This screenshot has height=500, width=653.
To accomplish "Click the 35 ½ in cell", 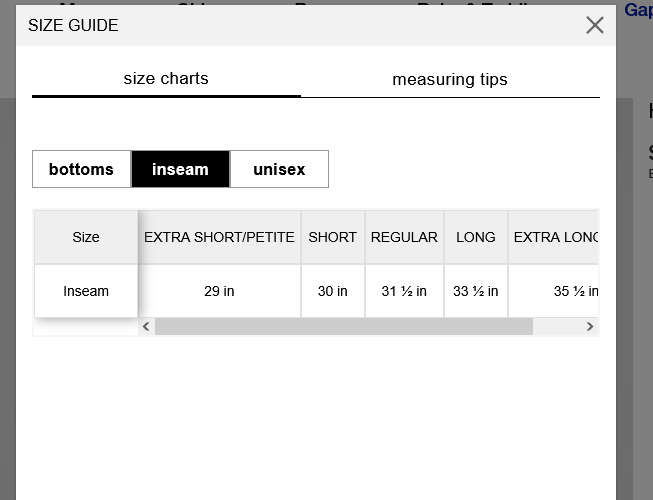I will pyautogui.click(x=553, y=291).
